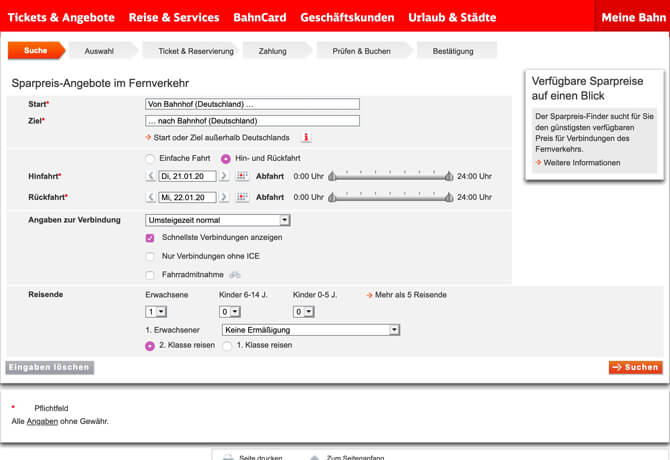Click Rückfahrt slider right handle at 24:00

pyautogui.click(x=449, y=197)
